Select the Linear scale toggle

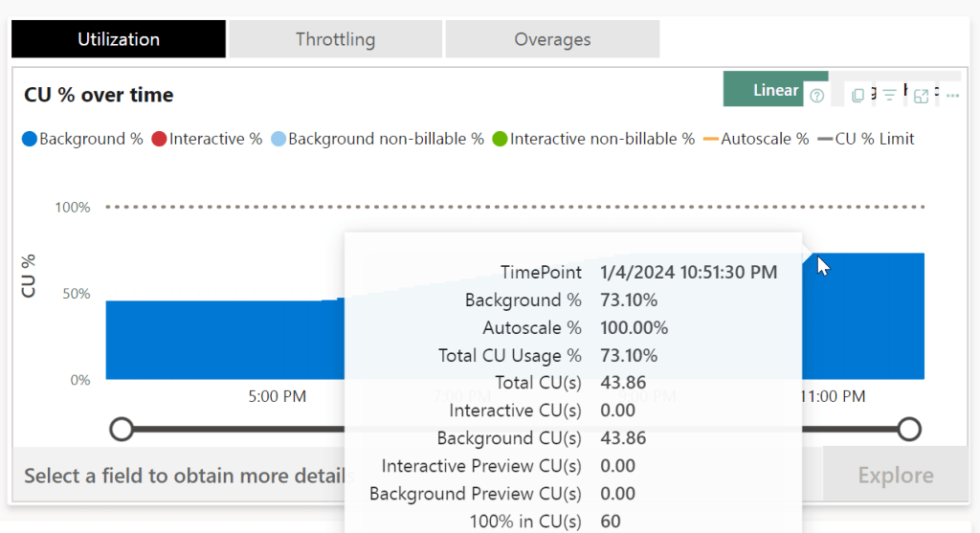(x=775, y=90)
